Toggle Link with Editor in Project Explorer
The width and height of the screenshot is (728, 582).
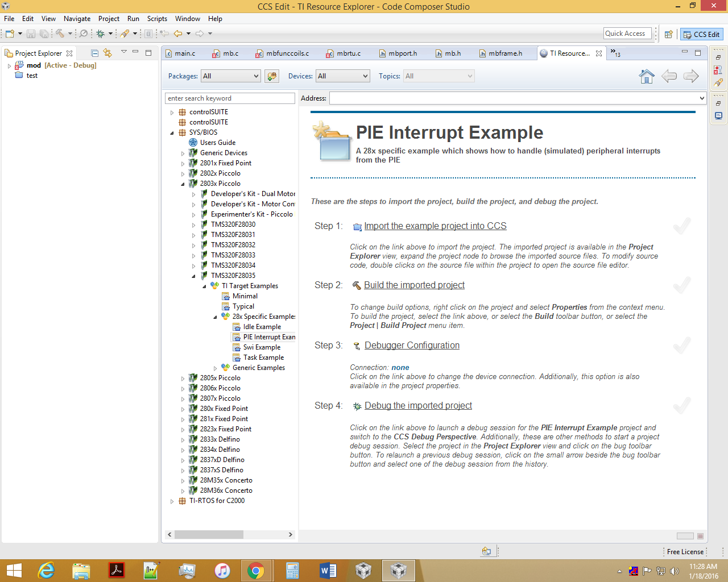(107, 53)
